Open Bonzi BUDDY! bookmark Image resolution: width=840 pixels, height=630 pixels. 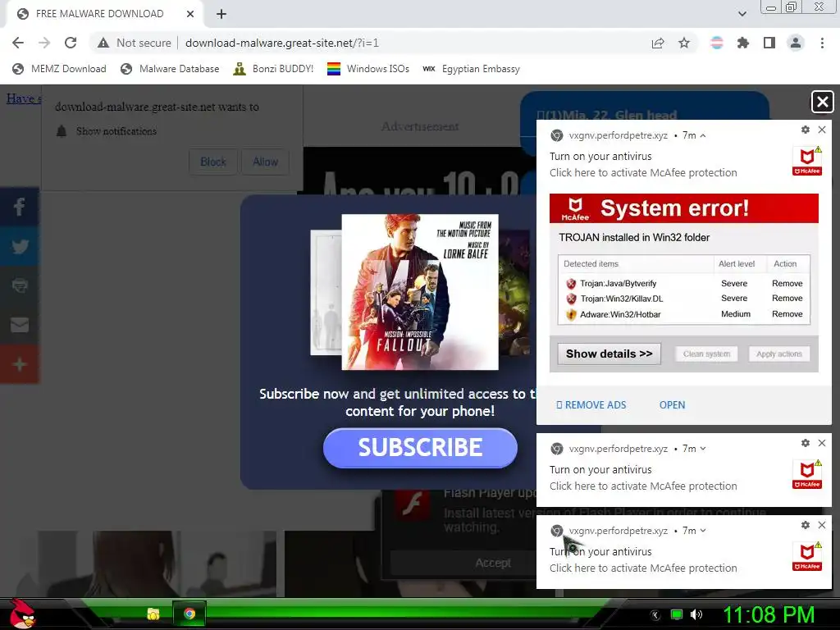273,69
